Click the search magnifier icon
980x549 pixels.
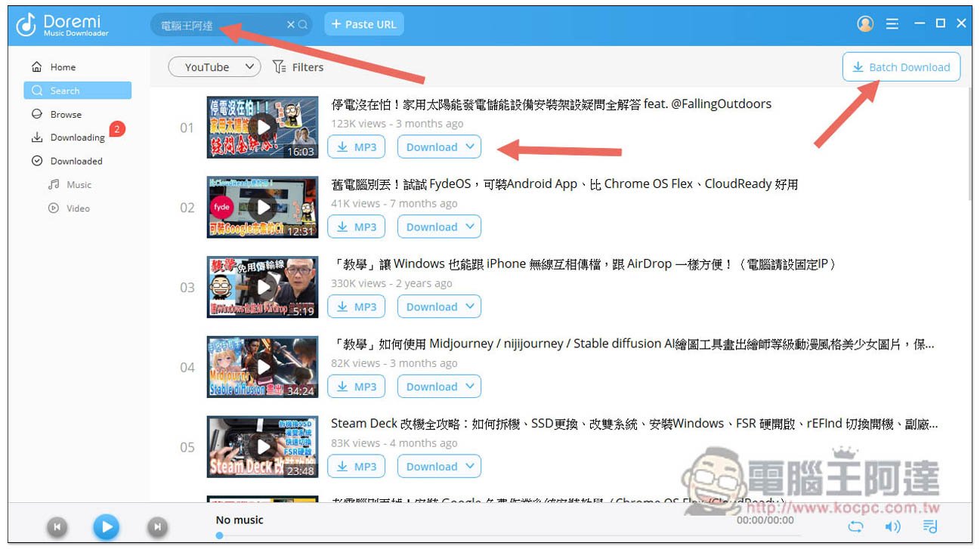click(x=303, y=25)
